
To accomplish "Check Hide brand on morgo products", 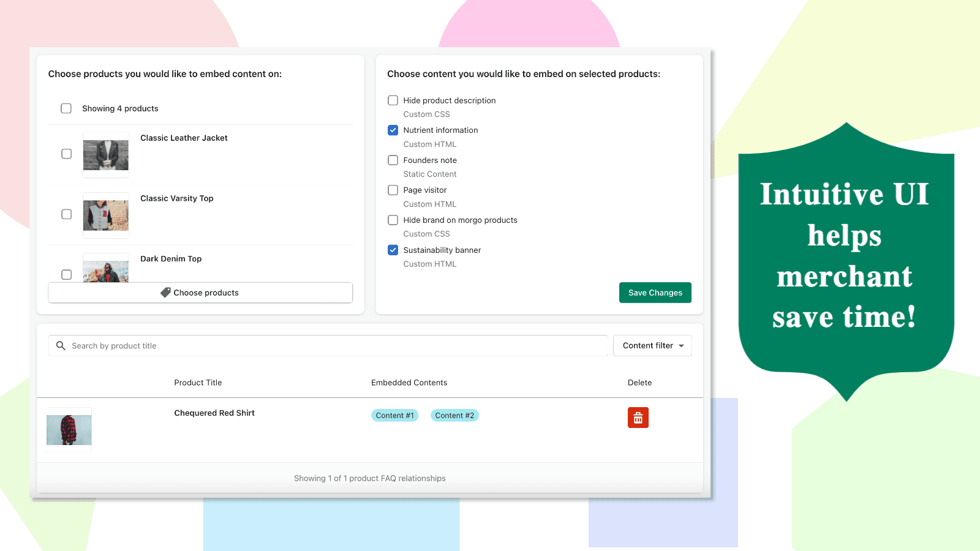I will [x=393, y=220].
